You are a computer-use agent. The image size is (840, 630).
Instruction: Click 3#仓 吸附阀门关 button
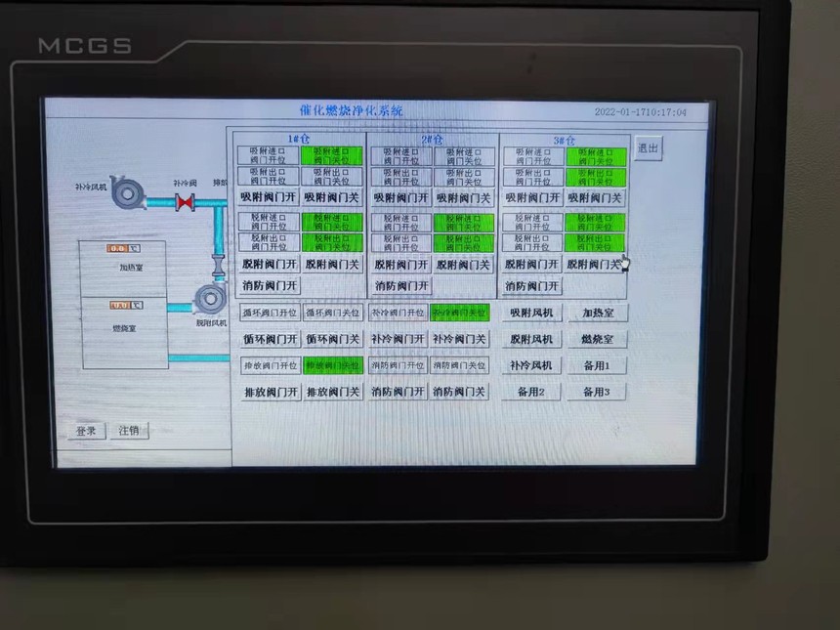595,197
